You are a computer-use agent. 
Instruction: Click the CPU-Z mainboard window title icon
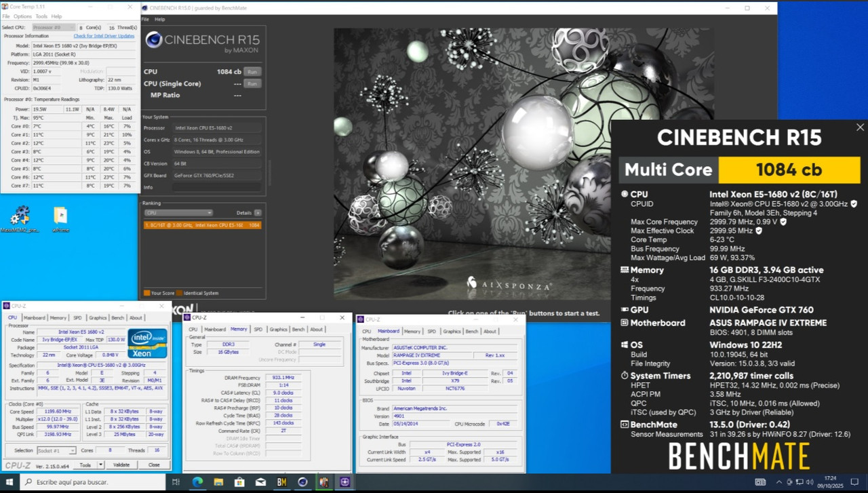pyautogui.click(x=361, y=319)
